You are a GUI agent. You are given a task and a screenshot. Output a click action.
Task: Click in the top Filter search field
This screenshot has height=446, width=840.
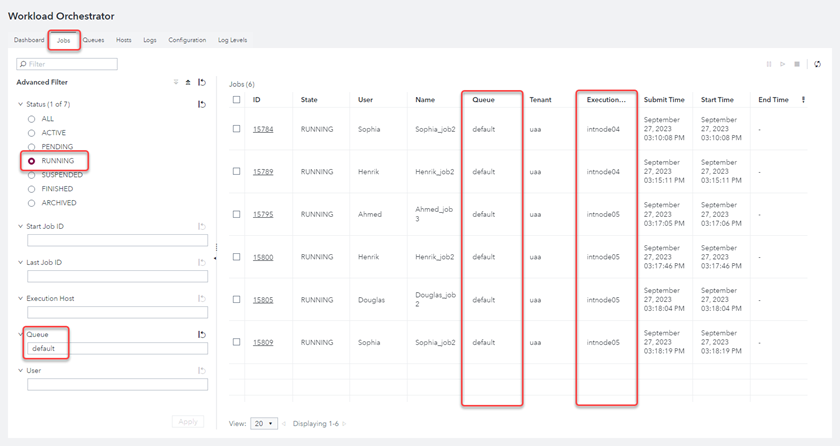coord(67,64)
